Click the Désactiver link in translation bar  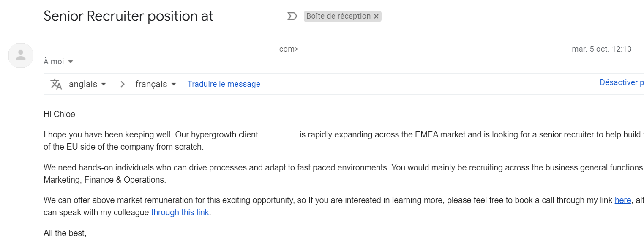click(622, 82)
